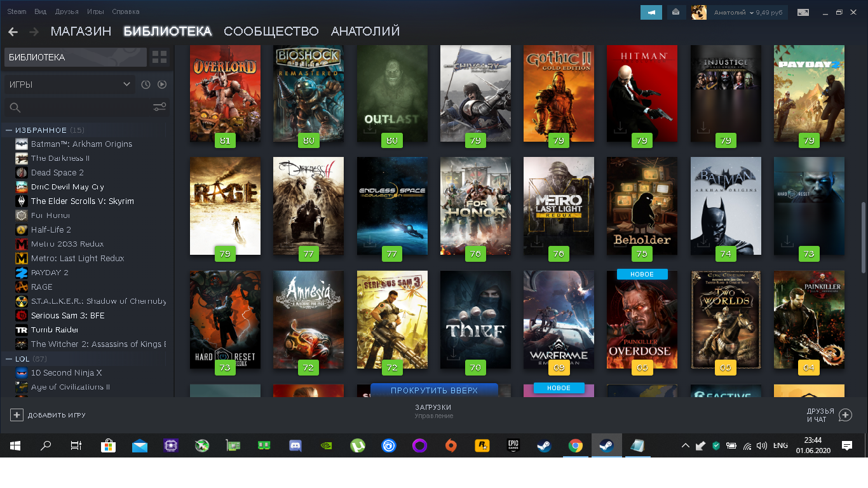This screenshot has width=868, height=488.
Task: Click Serious Sam 3 sidebar icon
Action: tap(22, 316)
